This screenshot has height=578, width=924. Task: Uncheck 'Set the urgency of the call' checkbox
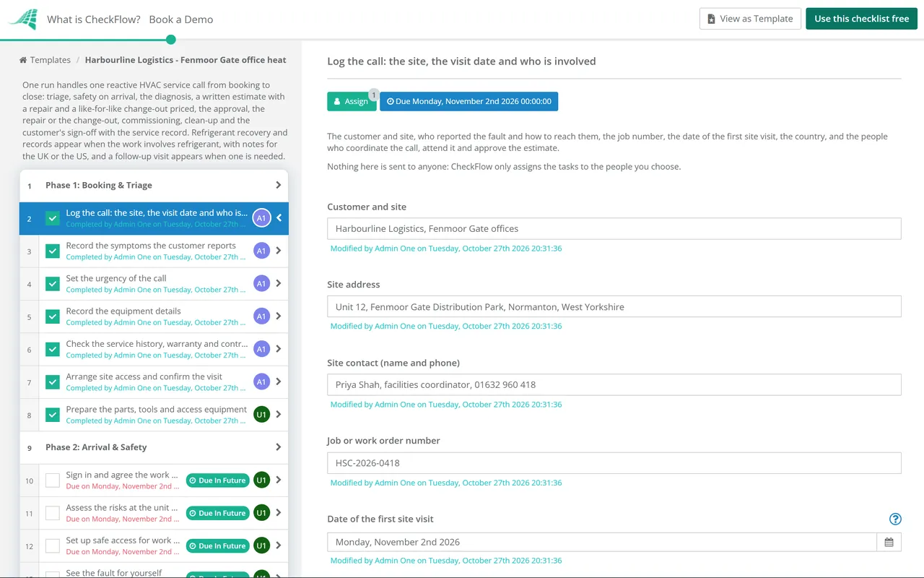click(x=53, y=284)
